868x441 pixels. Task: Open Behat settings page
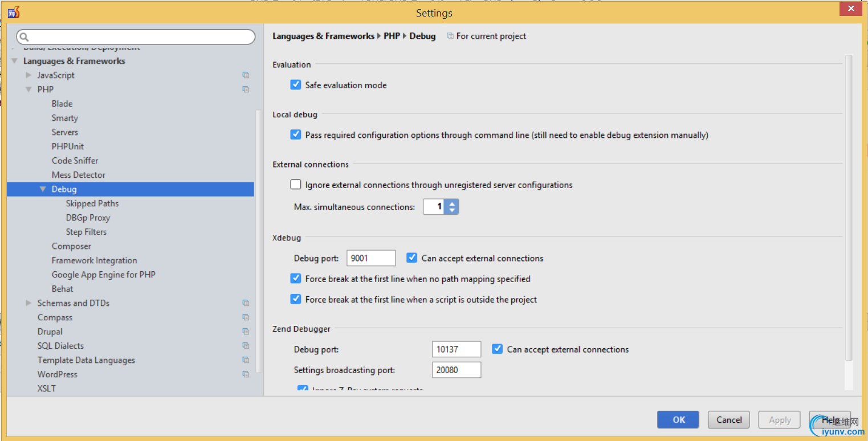click(x=63, y=289)
